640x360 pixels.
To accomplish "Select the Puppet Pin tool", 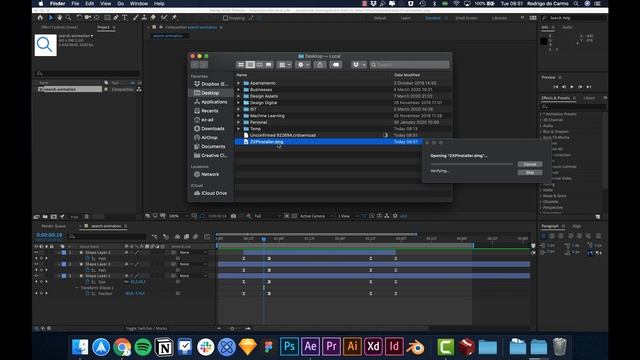I will point(174,18).
